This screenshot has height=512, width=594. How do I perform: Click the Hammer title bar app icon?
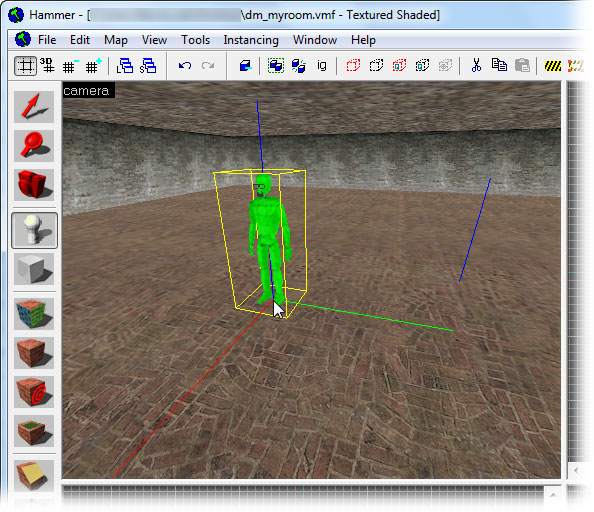pyautogui.click(x=16, y=15)
